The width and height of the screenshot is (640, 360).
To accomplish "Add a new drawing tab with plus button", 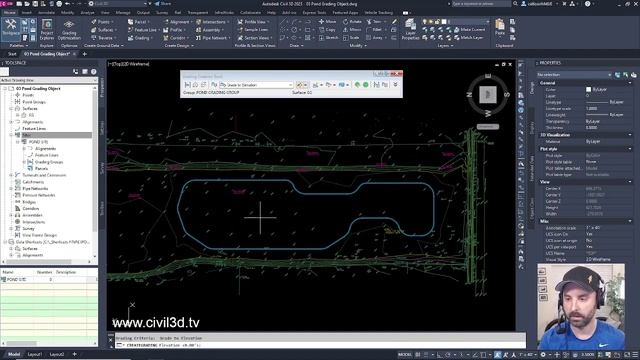I will [x=84, y=54].
